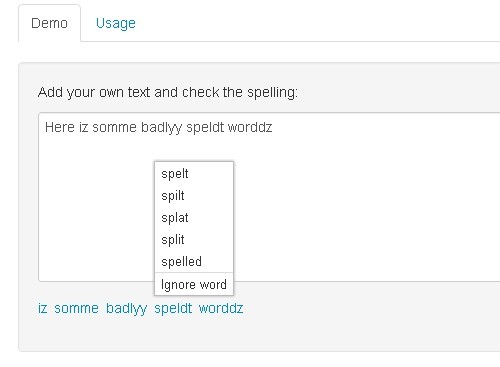Place cursor on 'Here' in the text box
Viewport: 500px width, 367px height.
pos(60,127)
